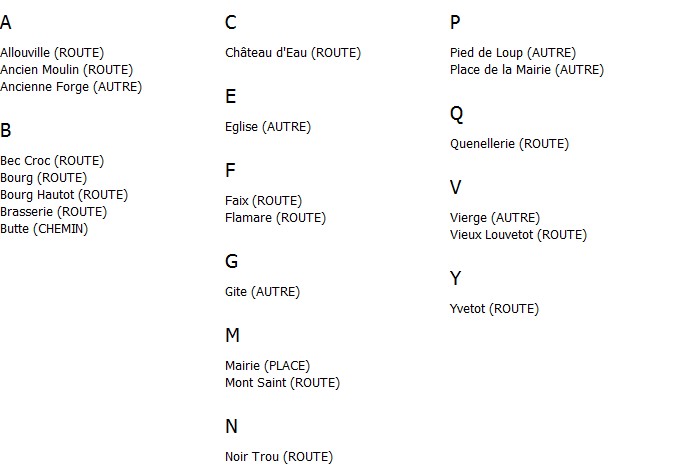Open Mont Saint (ROUTE) link

click(x=282, y=383)
